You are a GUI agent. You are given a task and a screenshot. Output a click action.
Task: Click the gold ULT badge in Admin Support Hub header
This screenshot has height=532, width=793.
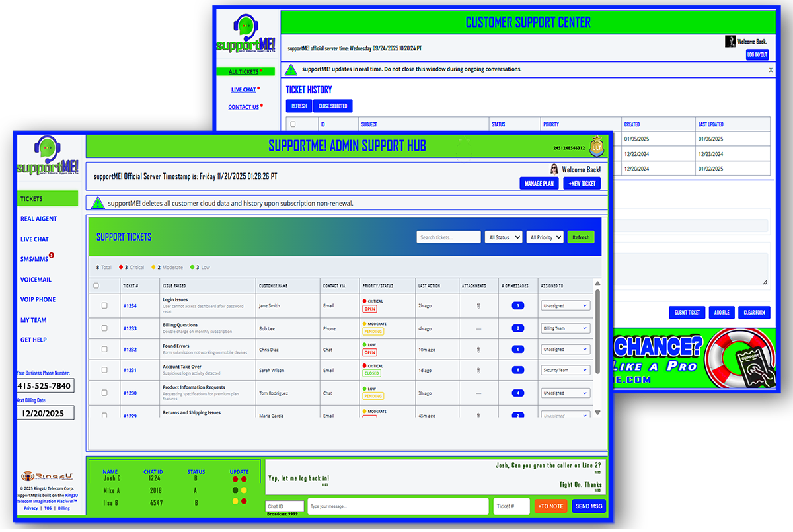(595, 146)
